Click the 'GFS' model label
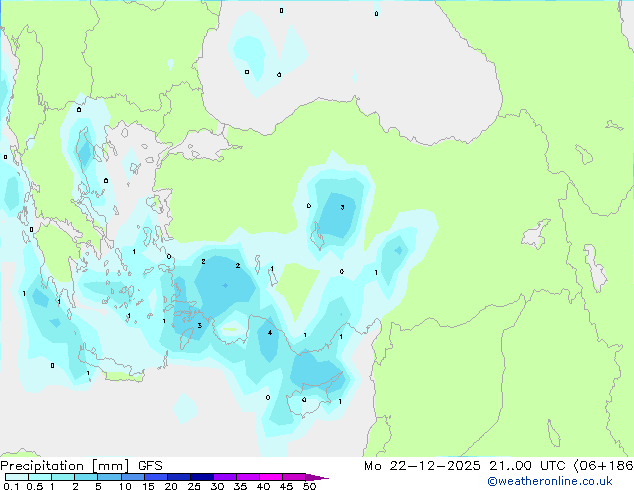The height and width of the screenshot is (490, 634). pyautogui.click(x=150, y=466)
